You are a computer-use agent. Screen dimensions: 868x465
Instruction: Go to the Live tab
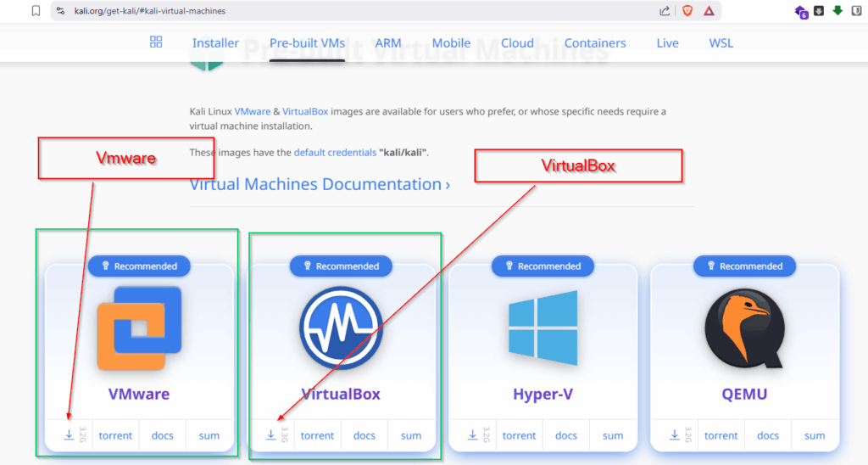[x=668, y=42]
